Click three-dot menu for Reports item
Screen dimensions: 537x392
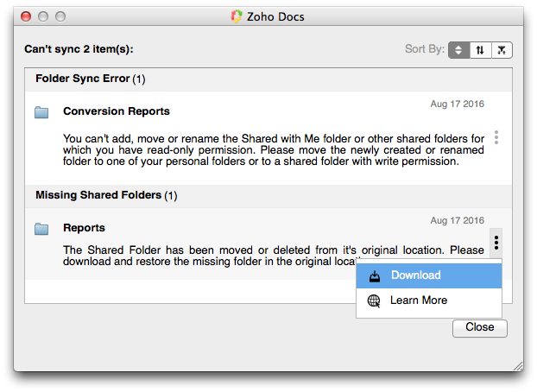click(x=496, y=243)
